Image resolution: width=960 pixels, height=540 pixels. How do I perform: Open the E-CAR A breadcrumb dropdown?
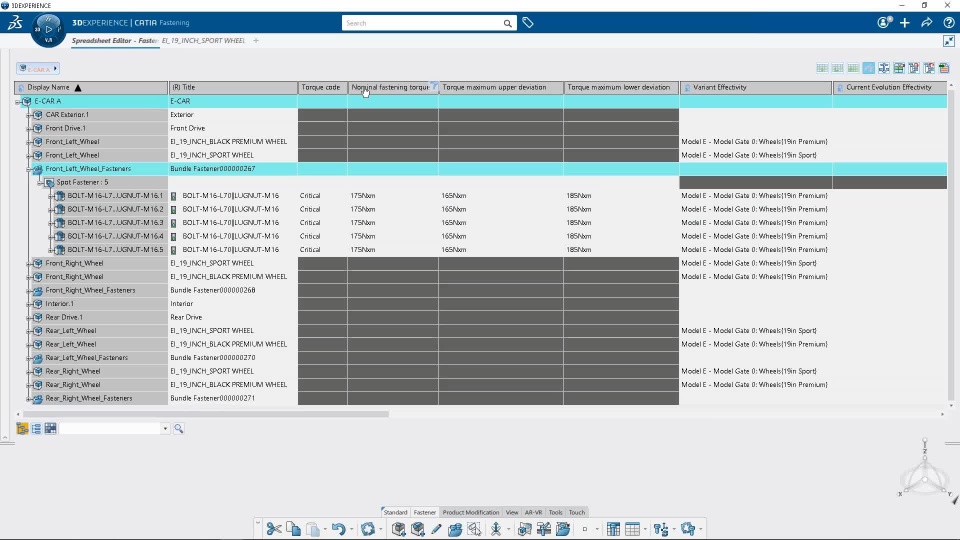55,69
